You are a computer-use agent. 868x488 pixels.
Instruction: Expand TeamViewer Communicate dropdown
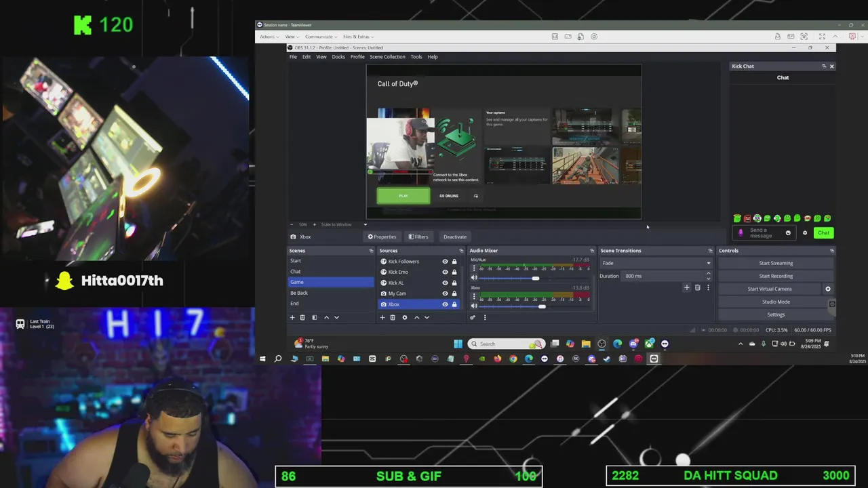321,37
